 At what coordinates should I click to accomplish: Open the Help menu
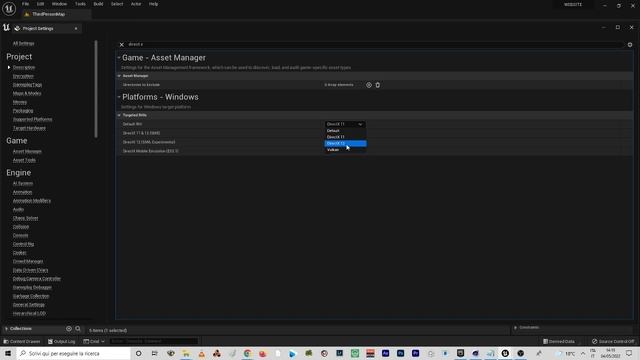click(153, 4)
